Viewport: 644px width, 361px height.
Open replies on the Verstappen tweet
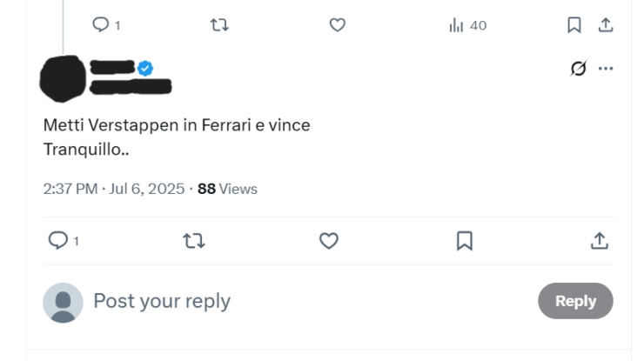(58, 241)
